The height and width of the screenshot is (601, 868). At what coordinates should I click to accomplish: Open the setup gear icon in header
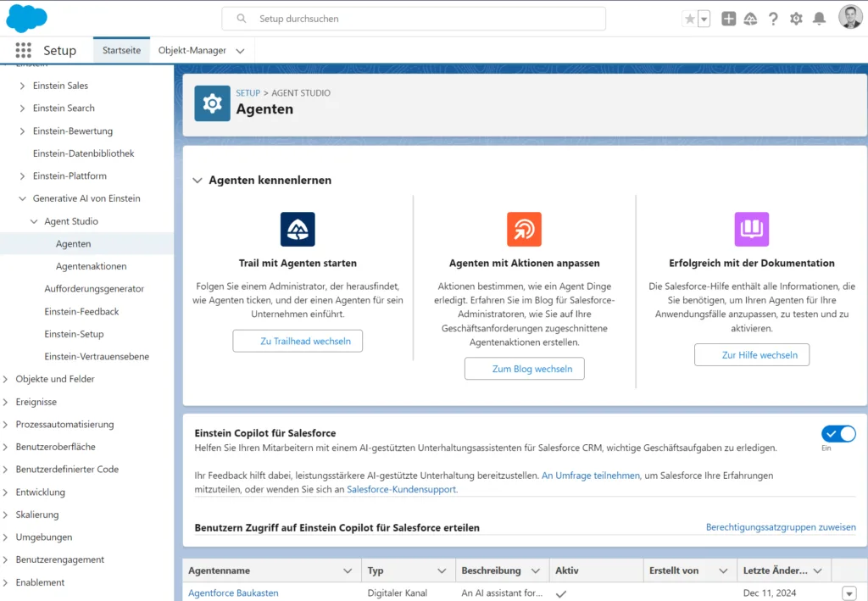coord(796,19)
